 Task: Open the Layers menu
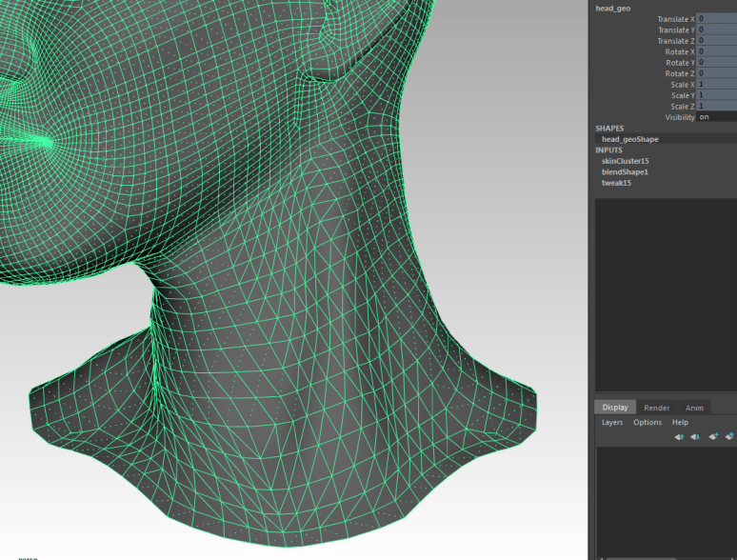[612, 422]
